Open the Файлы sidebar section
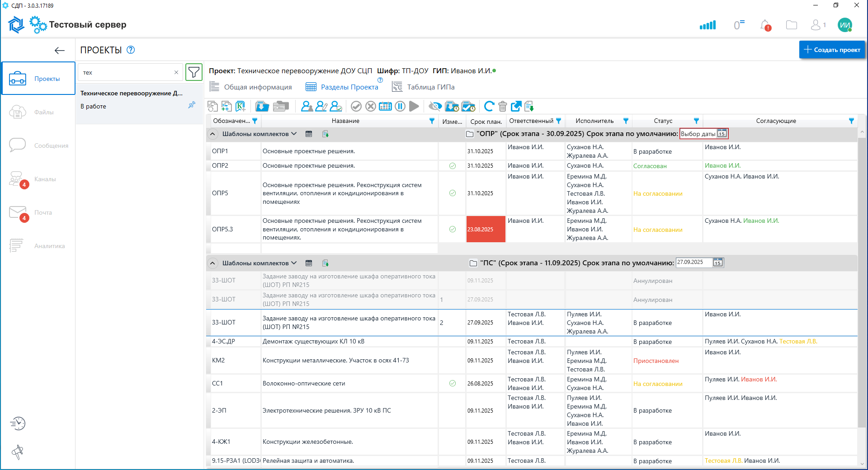The width and height of the screenshot is (868, 470). coord(38,112)
